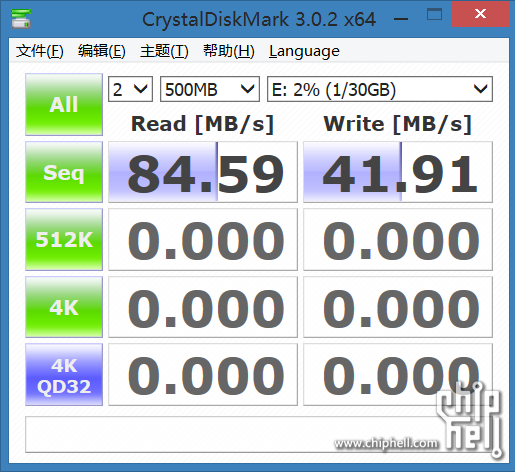This screenshot has height=472, width=515.
Task: Start the 512K test
Action: [x=64, y=239]
